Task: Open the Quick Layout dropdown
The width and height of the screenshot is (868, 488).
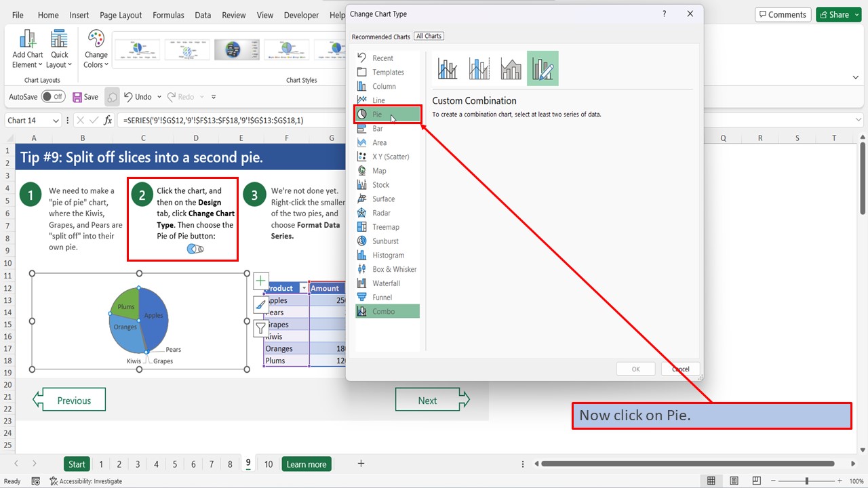Action: 60,49
